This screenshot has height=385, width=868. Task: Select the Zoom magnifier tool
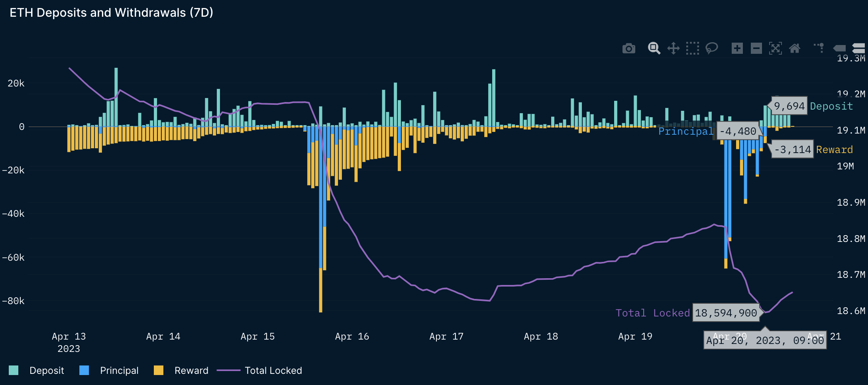(654, 48)
